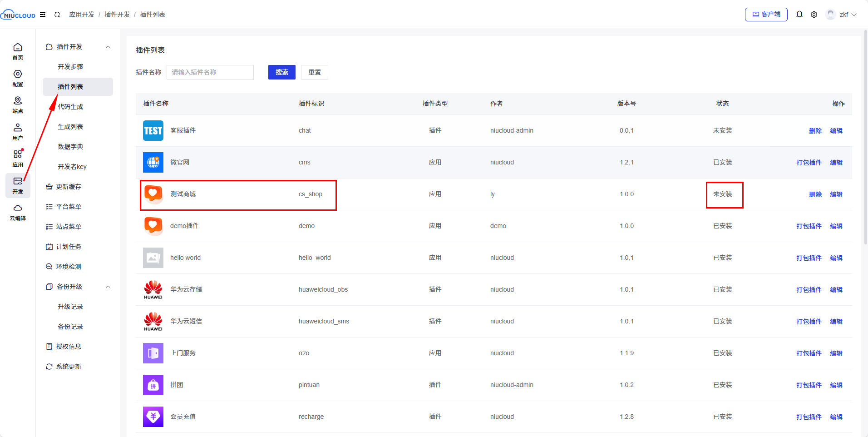Open 开发者key menu item
Image resolution: width=868 pixels, height=437 pixels.
point(72,167)
